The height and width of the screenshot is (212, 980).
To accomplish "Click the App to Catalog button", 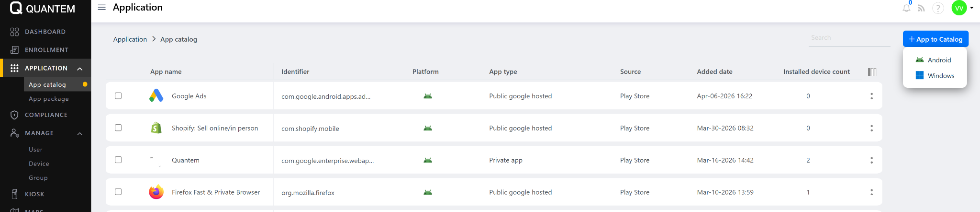I will (935, 39).
